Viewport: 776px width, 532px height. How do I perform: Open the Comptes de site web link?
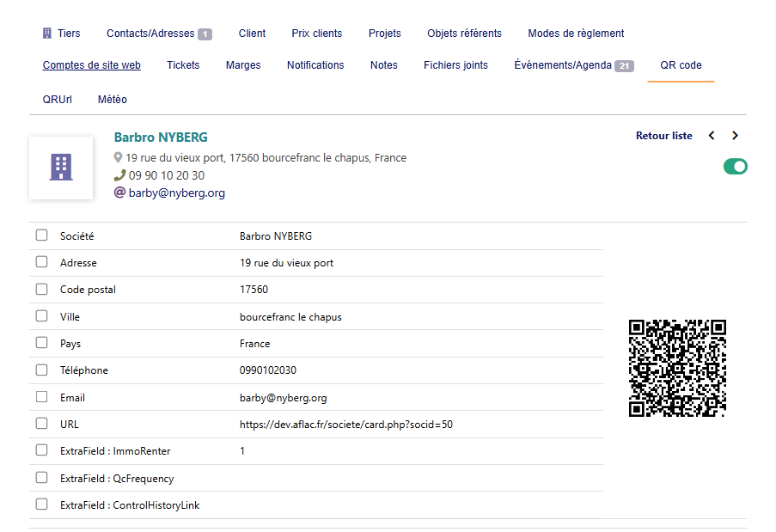[92, 65]
